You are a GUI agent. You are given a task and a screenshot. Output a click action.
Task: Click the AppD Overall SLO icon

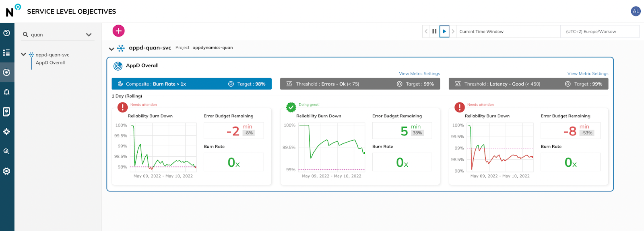tap(118, 66)
